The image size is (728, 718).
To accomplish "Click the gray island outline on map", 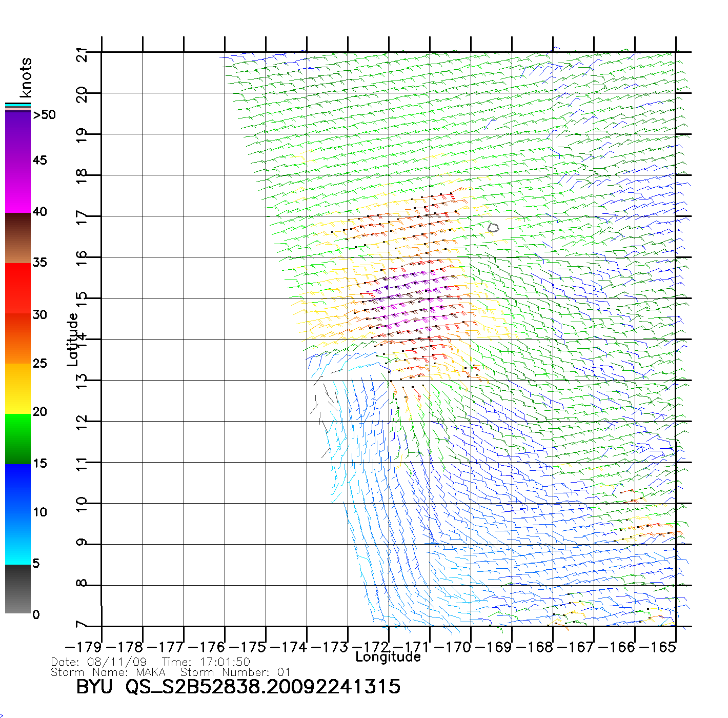I will (x=493, y=228).
